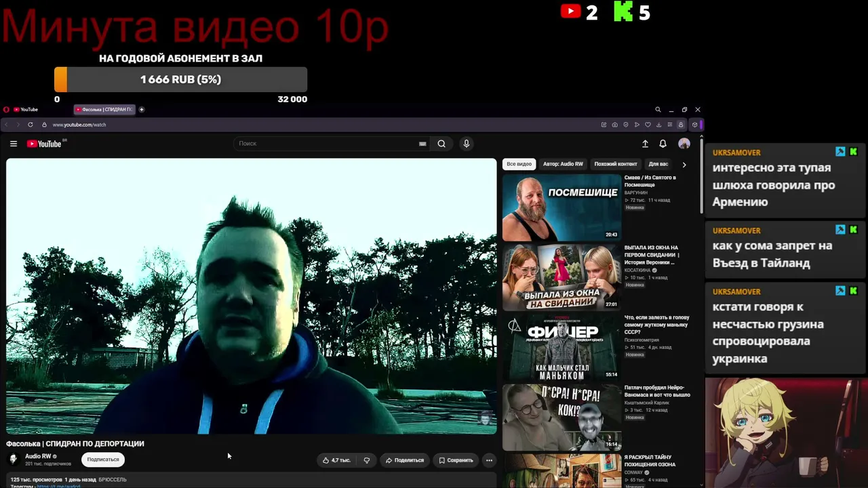Open the Audio RW channel name link
868x488 pixels.
click(38, 456)
